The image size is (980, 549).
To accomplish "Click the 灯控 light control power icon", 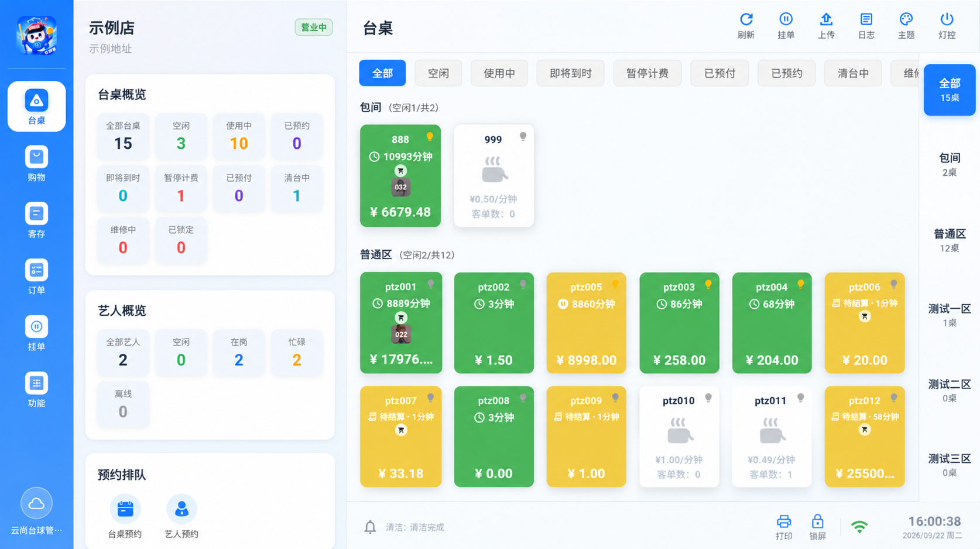I will [947, 19].
